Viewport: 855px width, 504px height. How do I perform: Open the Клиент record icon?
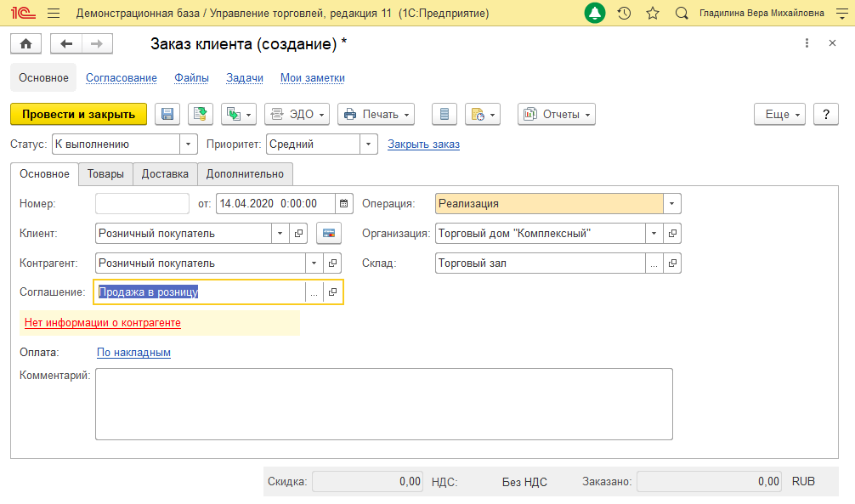(298, 234)
